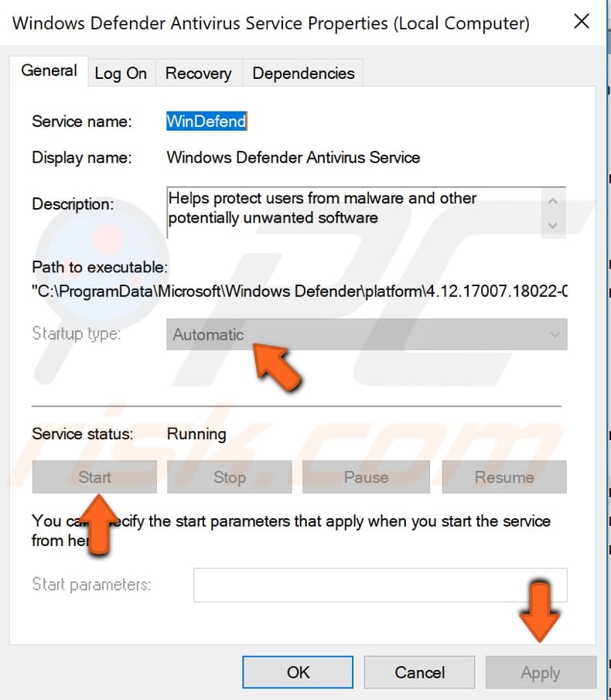
Task: Stop the Windows Defender service
Action: (230, 476)
